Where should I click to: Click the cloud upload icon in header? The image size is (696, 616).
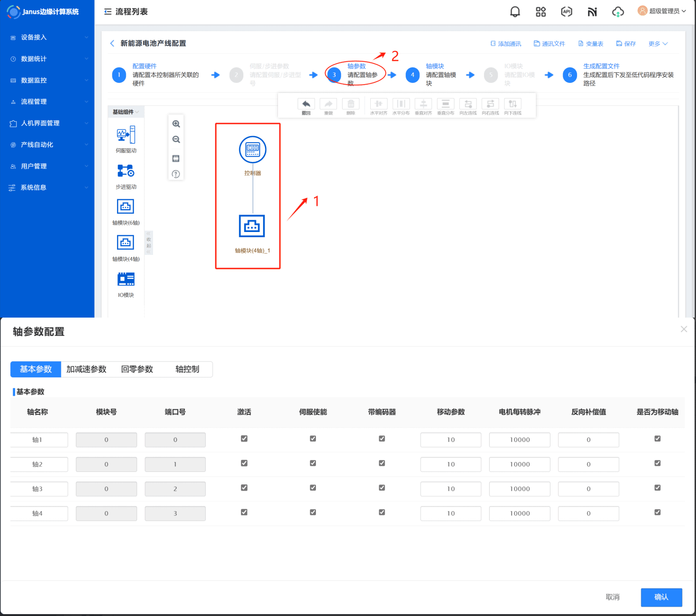pyautogui.click(x=618, y=12)
